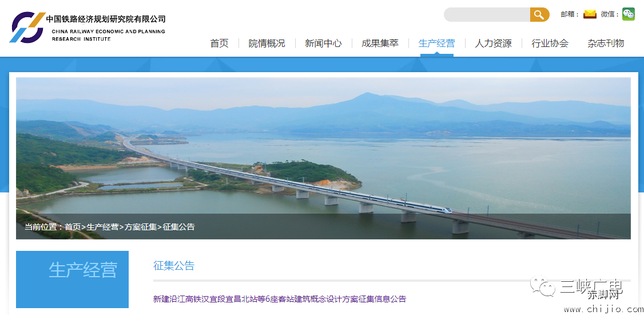The width and height of the screenshot is (644, 315).
Task: Click the institute logo emblem
Action: coord(27,27)
